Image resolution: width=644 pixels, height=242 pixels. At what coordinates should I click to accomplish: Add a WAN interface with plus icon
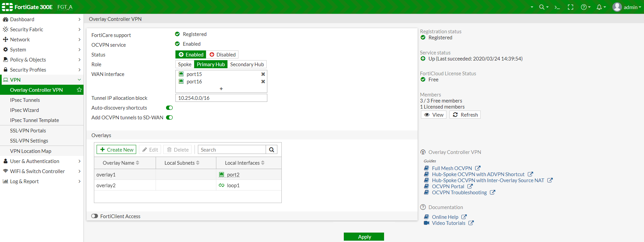tap(221, 89)
